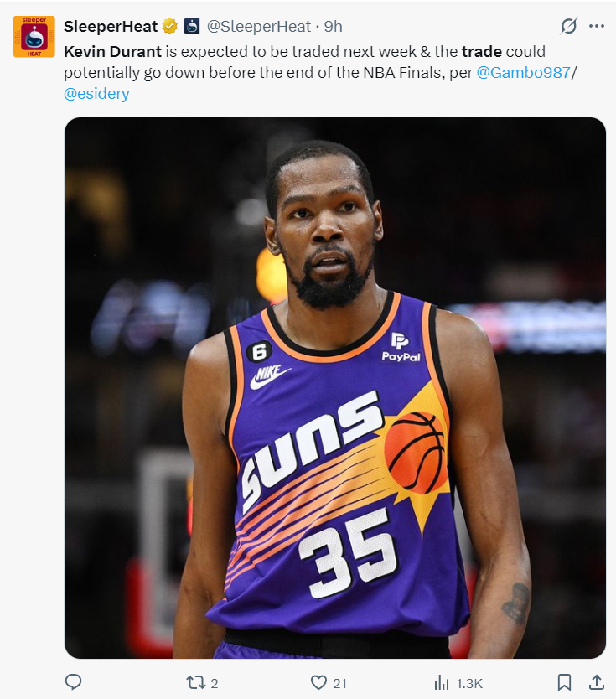Visit the @Gambo987 mention
Screen dimensions: 616x699
point(522,73)
